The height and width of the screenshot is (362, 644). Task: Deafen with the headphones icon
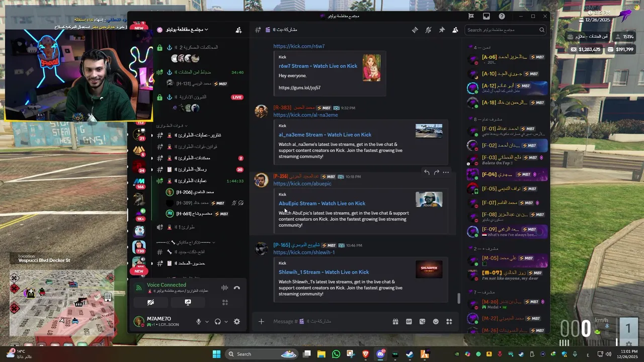[218, 322]
